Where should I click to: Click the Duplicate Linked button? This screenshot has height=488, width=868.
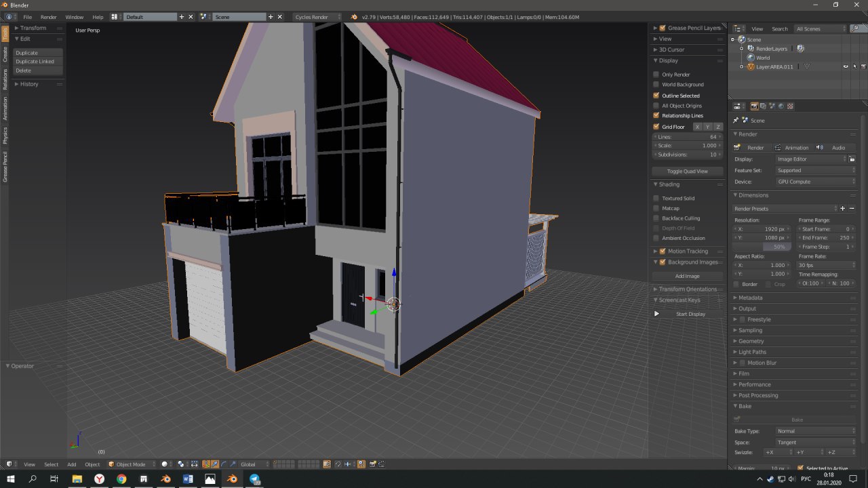click(x=38, y=62)
